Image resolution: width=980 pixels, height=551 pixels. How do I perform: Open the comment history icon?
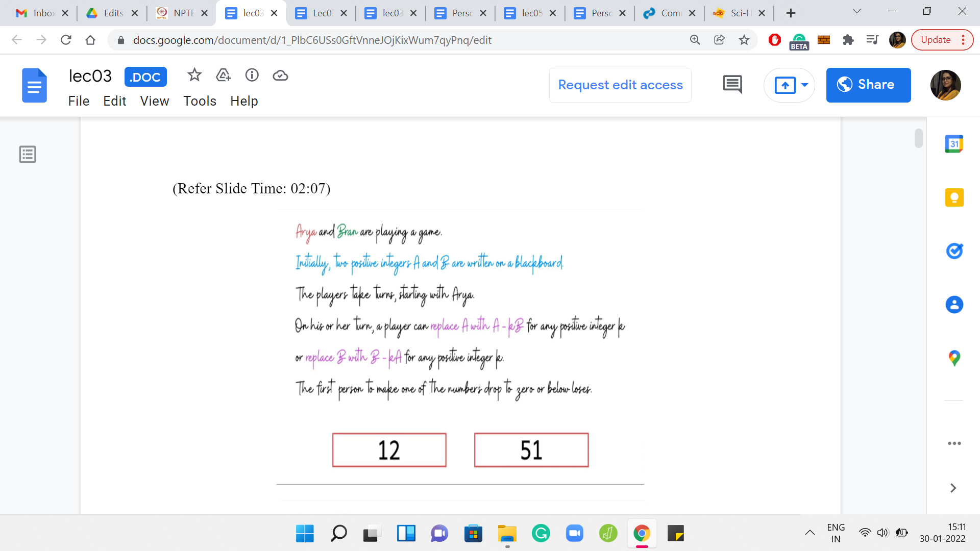(x=732, y=85)
